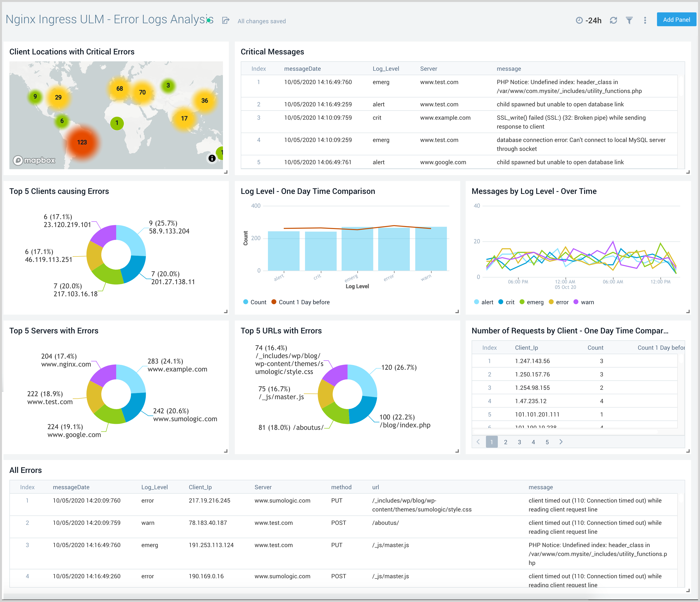Viewport: 700px width, 602px height.
Task: Click IP 78.183.40.187 in All Errors
Action: click(208, 523)
